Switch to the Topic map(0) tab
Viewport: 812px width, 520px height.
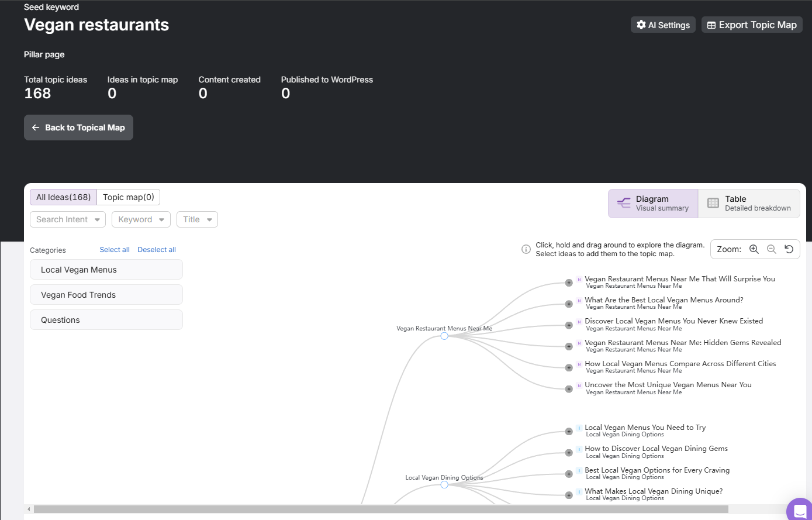point(129,197)
